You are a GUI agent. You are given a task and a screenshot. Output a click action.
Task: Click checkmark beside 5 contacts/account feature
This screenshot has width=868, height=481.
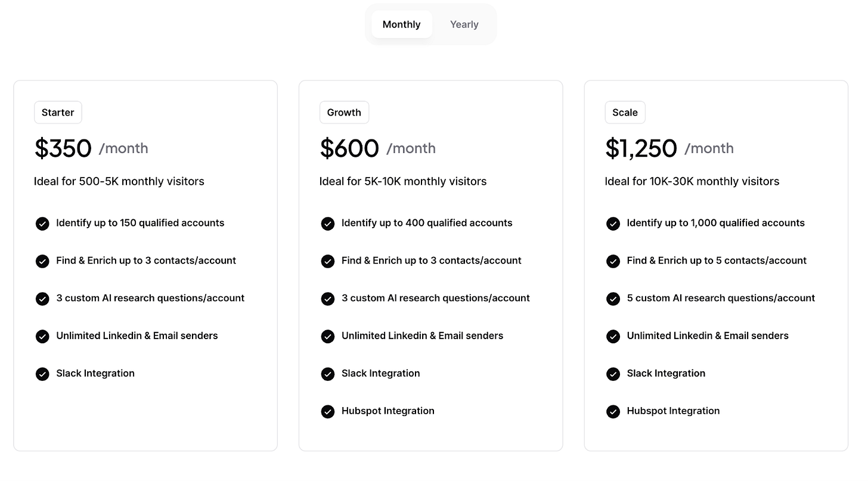(613, 261)
